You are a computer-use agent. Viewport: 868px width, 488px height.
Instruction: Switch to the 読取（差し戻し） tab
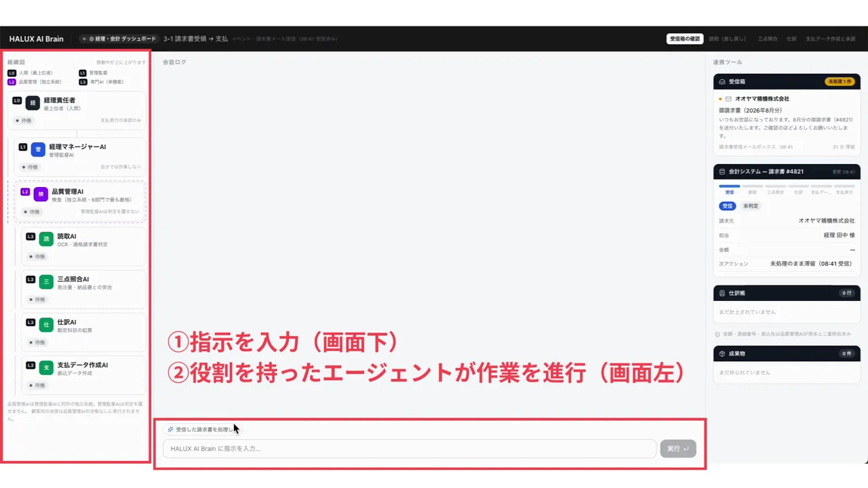point(727,39)
